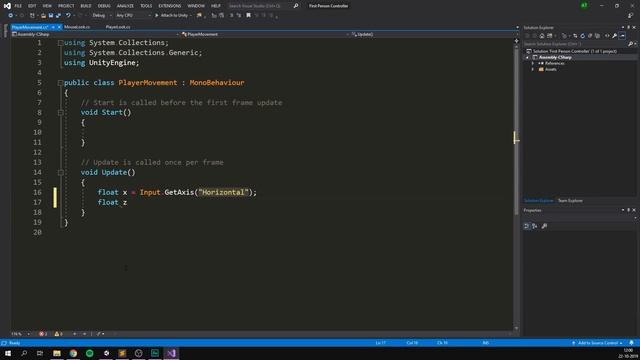Image resolution: width=640 pixels, height=360 pixels.
Task: Click Add to Source Control in status bar
Action: 598,343
